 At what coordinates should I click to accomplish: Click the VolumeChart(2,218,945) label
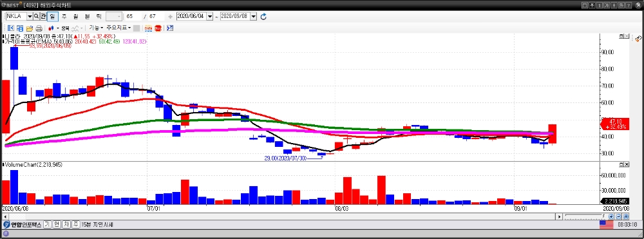[32, 164]
